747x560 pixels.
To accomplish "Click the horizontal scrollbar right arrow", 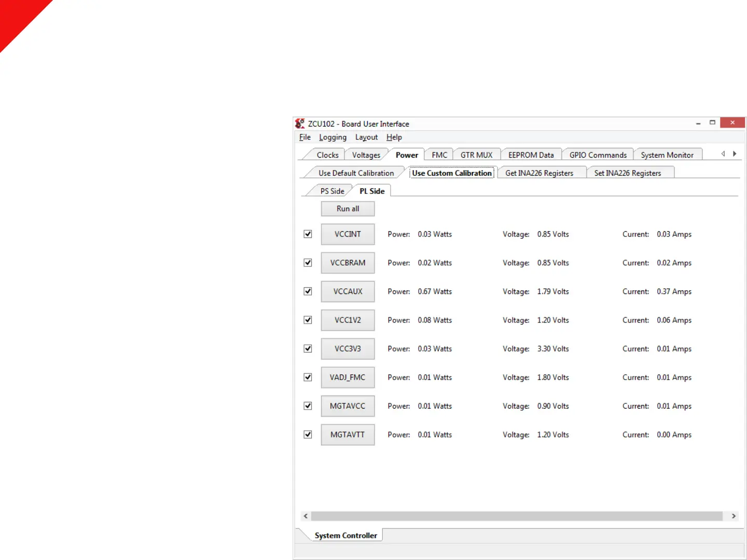I will [734, 516].
